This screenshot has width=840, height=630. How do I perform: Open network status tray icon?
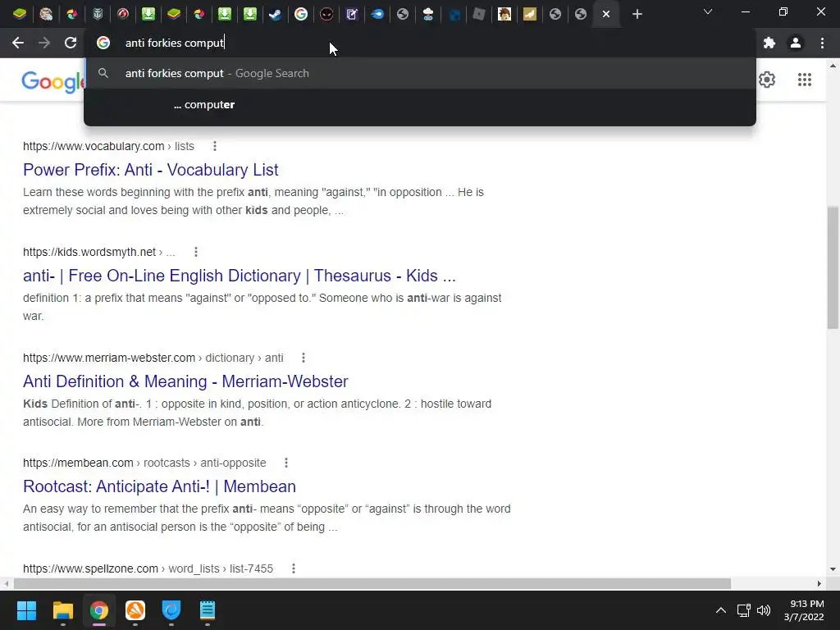pyautogui.click(x=743, y=610)
